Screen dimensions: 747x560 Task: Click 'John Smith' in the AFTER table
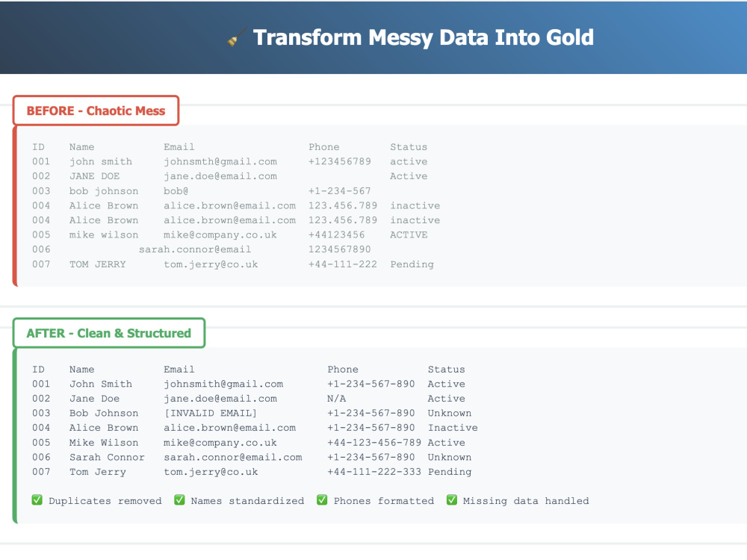[101, 384]
